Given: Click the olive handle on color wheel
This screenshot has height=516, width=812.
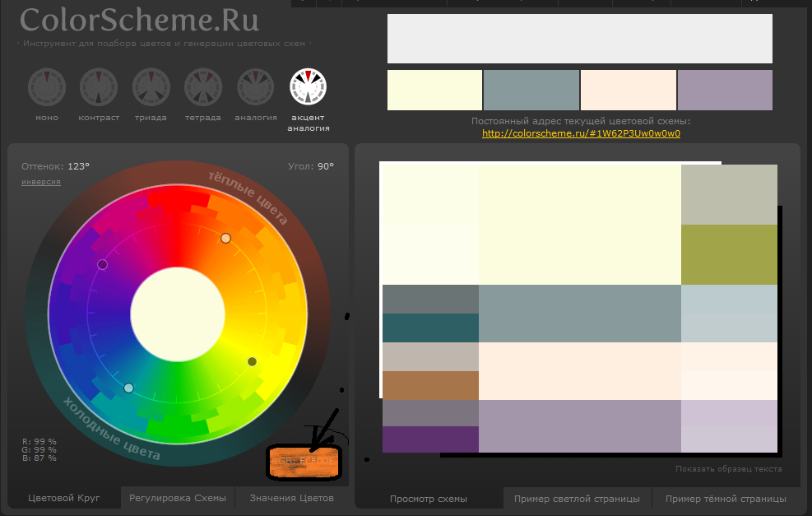Looking at the screenshot, I should pos(253,361).
